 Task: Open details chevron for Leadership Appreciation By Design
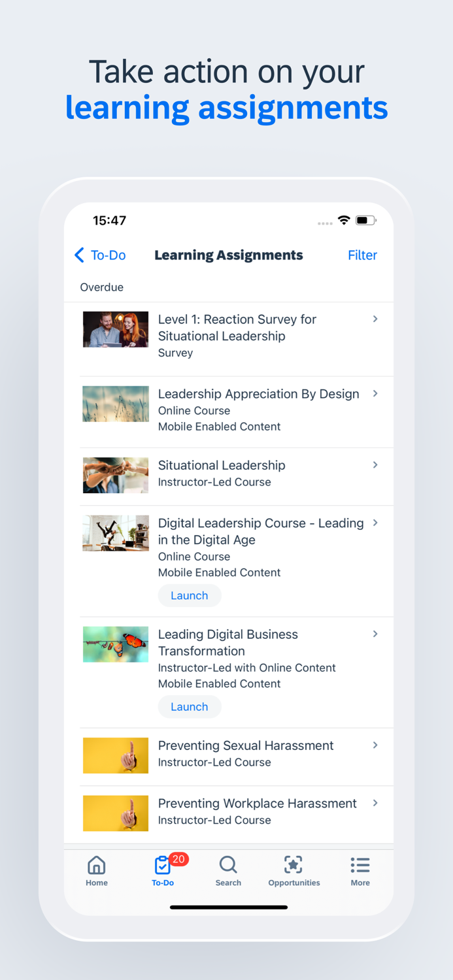tap(375, 393)
